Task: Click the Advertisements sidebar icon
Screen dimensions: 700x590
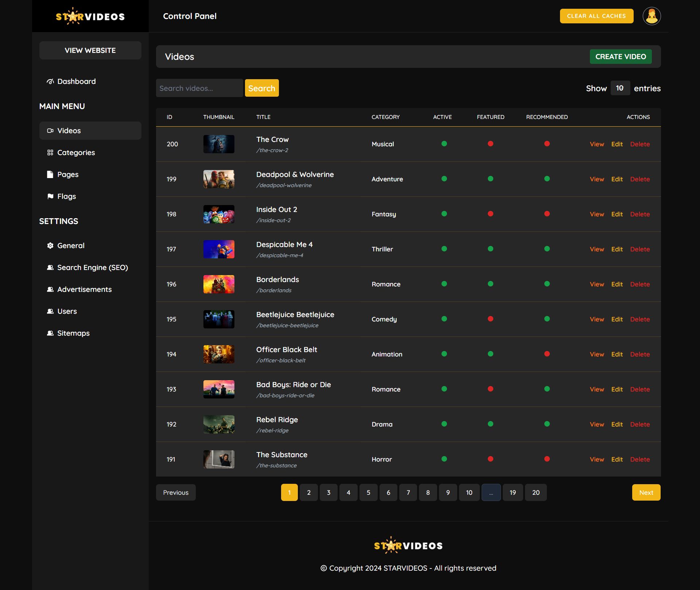Action: 50,289
